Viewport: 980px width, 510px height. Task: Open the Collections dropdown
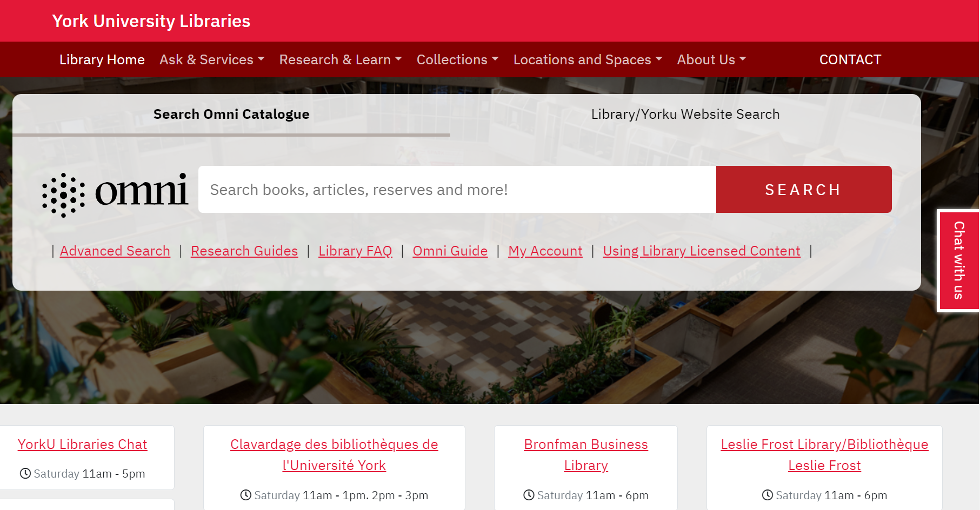click(457, 59)
